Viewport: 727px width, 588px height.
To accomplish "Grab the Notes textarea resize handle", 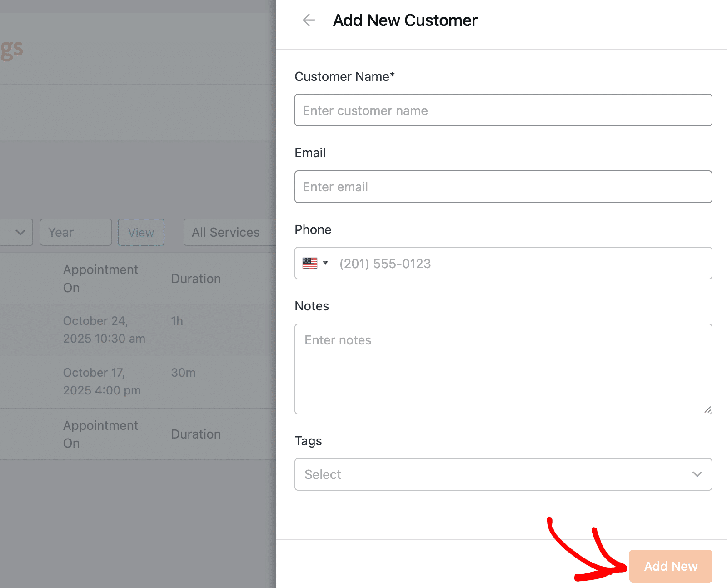I will click(x=707, y=409).
